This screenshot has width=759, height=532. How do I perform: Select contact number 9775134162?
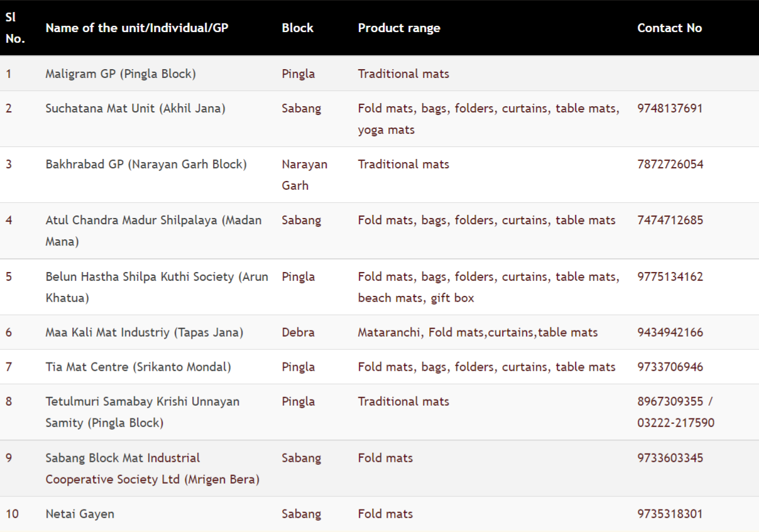670,276
